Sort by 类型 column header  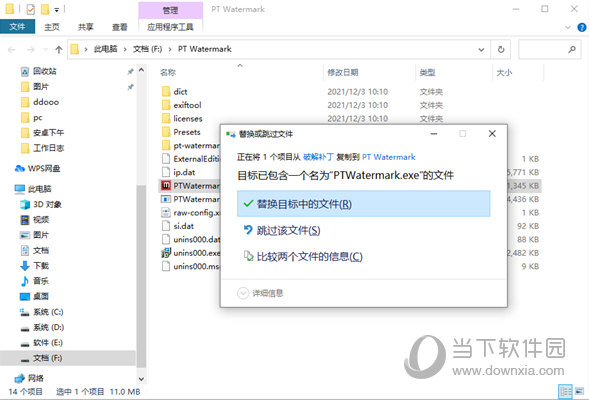pos(427,72)
